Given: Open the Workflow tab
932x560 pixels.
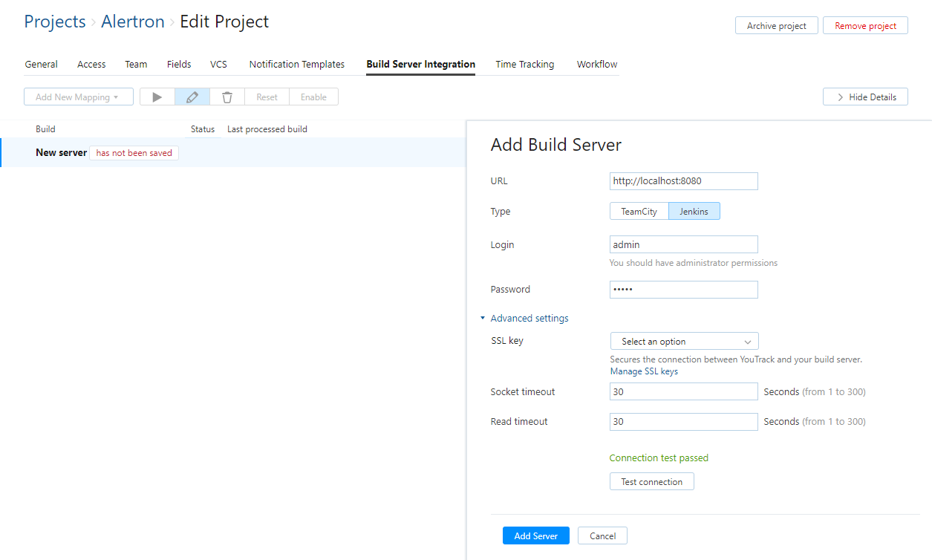Looking at the screenshot, I should pyautogui.click(x=597, y=65).
